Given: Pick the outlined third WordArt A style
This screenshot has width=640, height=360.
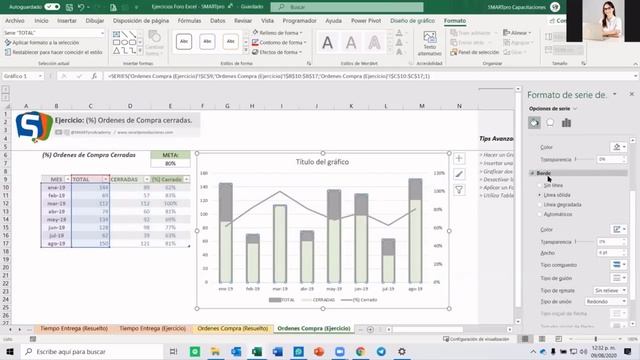Looking at the screenshot, I should 374,42.
